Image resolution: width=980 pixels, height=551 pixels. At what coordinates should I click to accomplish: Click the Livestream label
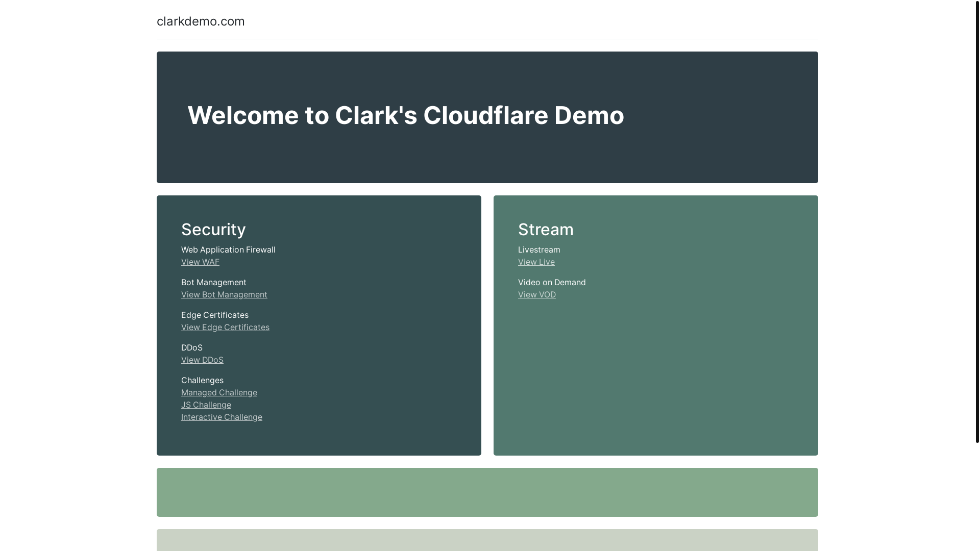(539, 249)
